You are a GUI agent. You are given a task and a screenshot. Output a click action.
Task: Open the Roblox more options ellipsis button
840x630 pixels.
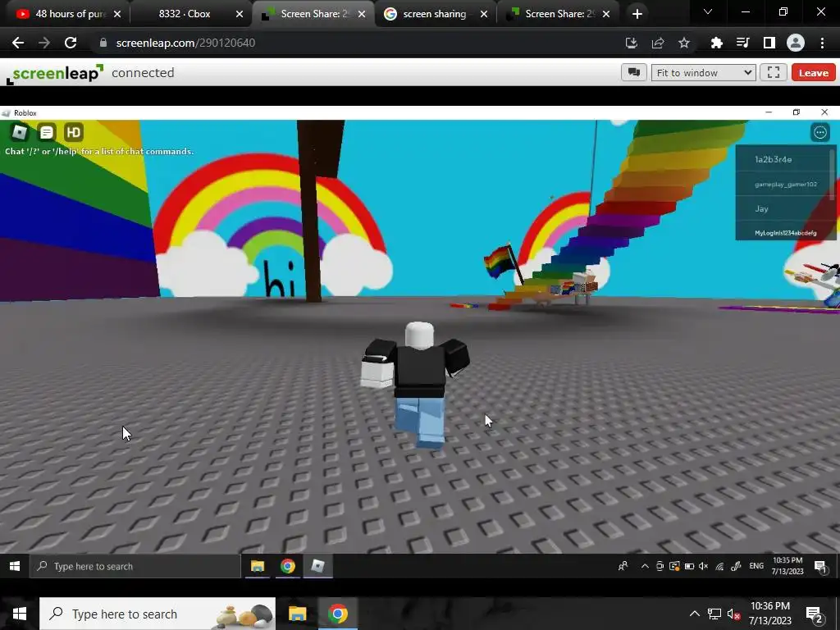(x=820, y=132)
